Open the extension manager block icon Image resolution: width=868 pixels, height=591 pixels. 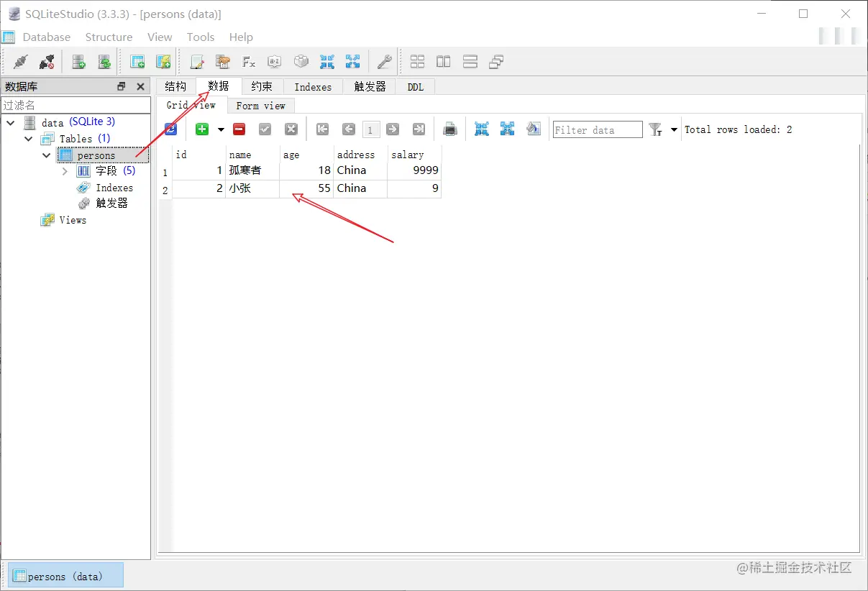coord(301,62)
